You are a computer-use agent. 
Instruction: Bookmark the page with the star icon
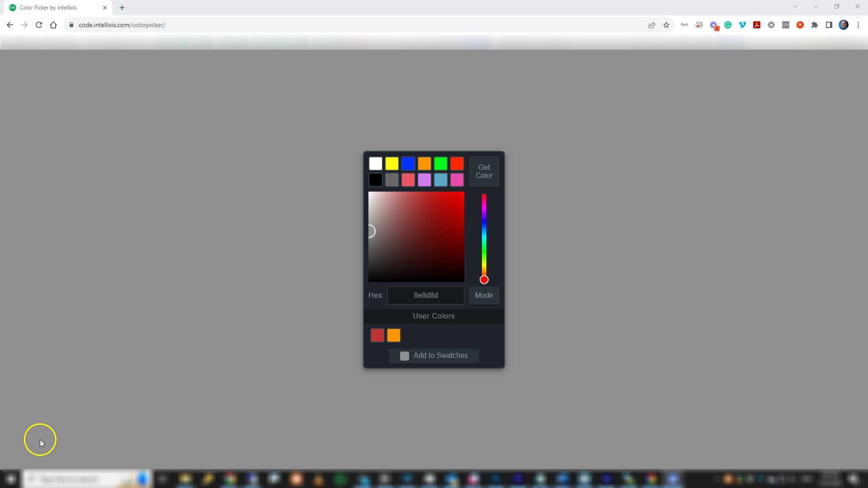666,25
